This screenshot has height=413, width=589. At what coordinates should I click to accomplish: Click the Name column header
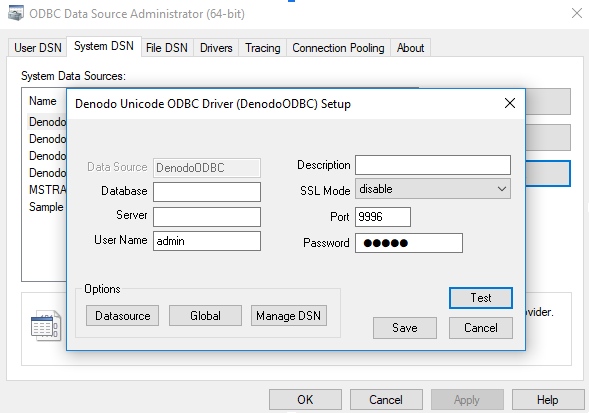(43, 101)
